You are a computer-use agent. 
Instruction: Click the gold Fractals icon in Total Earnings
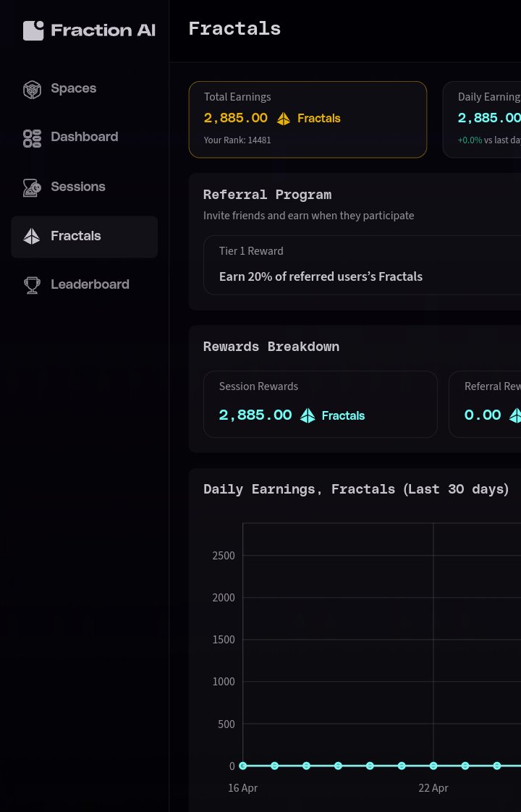click(x=283, y=119)
